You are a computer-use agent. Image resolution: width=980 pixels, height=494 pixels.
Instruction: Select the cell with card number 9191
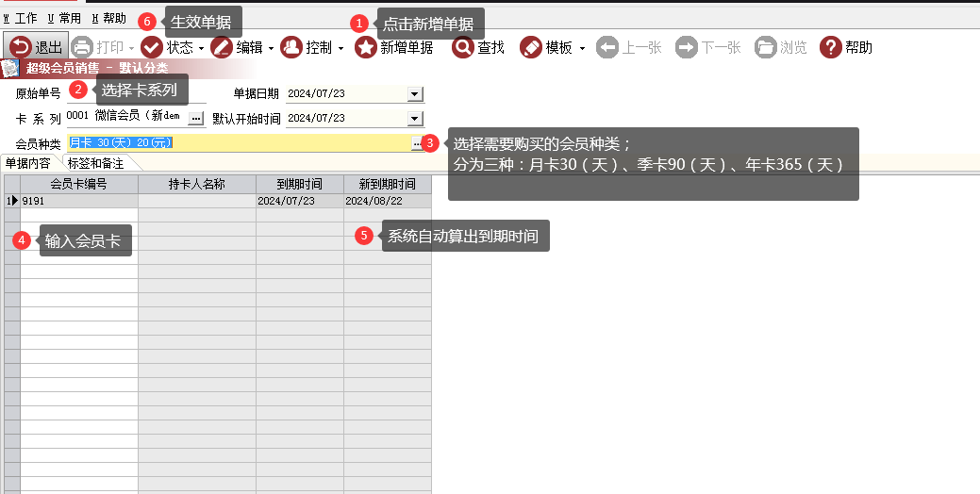coord(78,201)
